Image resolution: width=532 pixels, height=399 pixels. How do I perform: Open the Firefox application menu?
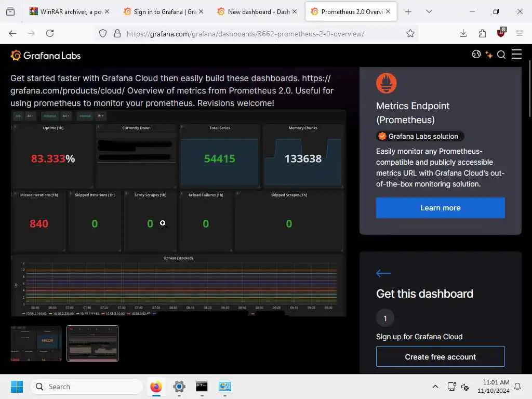pos(519,33)
